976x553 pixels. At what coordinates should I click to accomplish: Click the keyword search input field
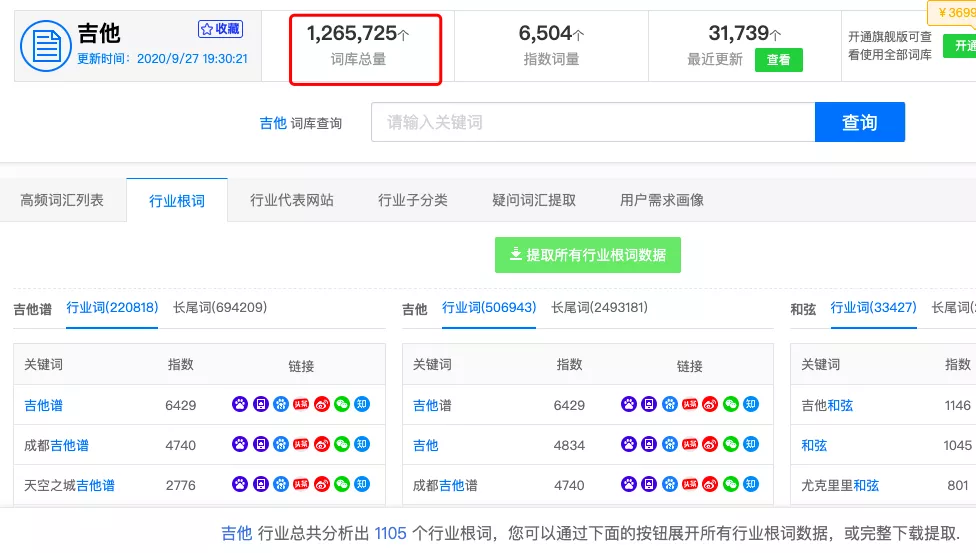pyautogui.click(x=592, y=122)
